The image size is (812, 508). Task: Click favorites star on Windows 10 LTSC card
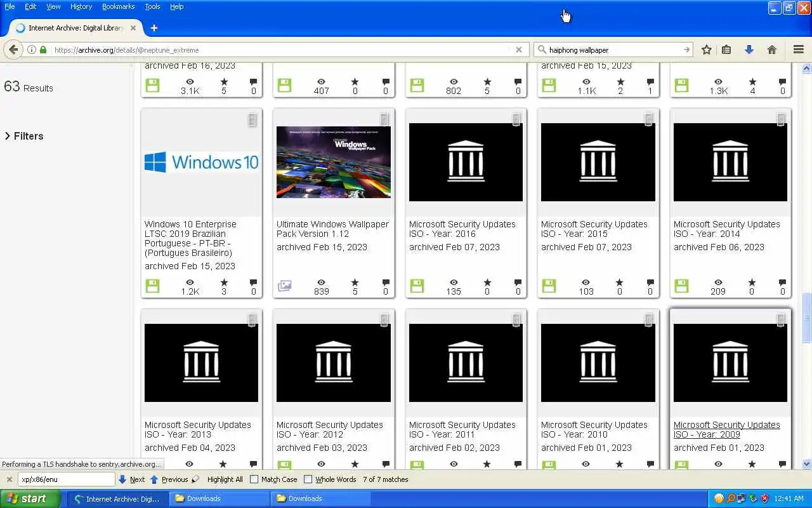coord(224,283)
